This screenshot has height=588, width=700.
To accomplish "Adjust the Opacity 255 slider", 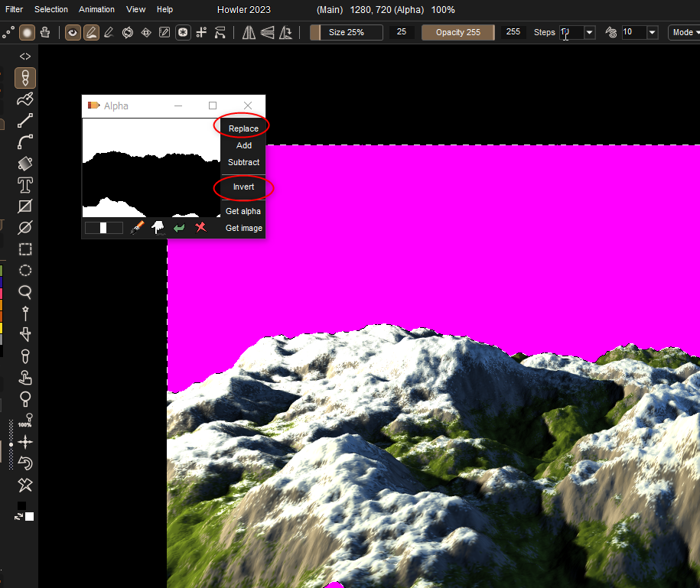I will [458, 32].
